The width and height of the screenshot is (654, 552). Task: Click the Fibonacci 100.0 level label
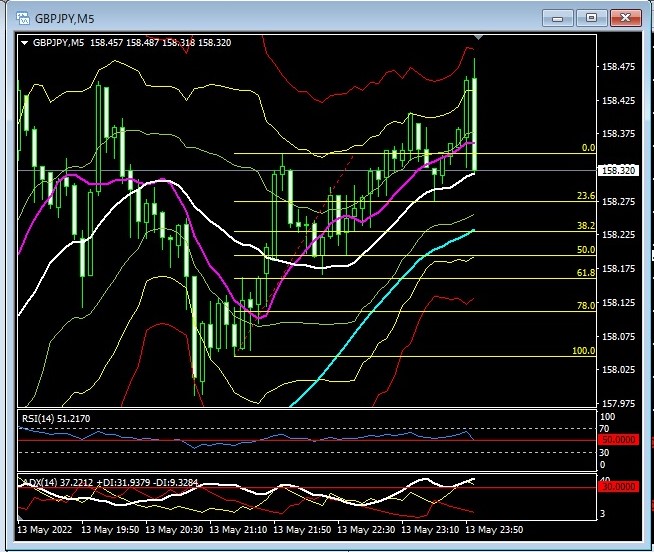(584, 351)
